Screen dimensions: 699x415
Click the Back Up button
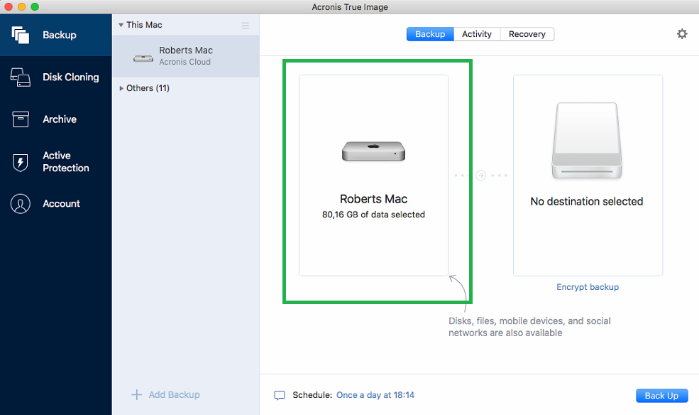(x=662, y=395)
